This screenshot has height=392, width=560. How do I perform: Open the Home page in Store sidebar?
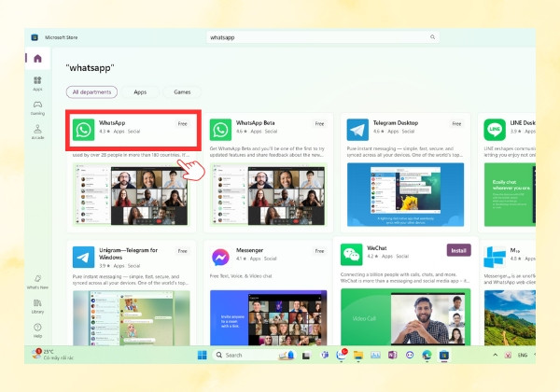point(37,58)
